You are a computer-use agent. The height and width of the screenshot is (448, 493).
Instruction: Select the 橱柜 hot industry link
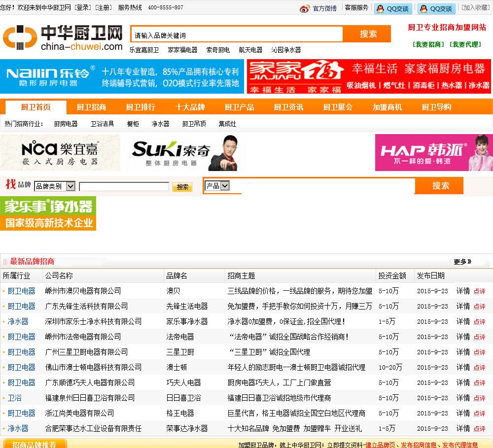tap(133, 124)
